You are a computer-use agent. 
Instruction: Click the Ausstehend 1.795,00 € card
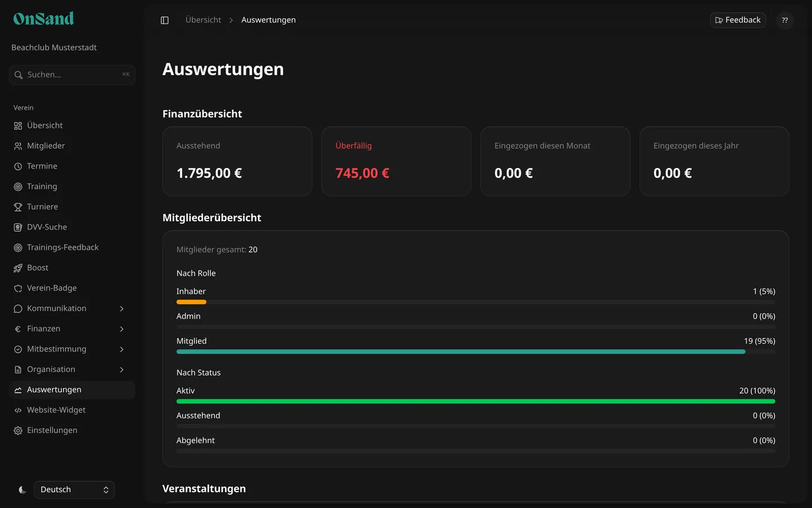click(237, 161)
